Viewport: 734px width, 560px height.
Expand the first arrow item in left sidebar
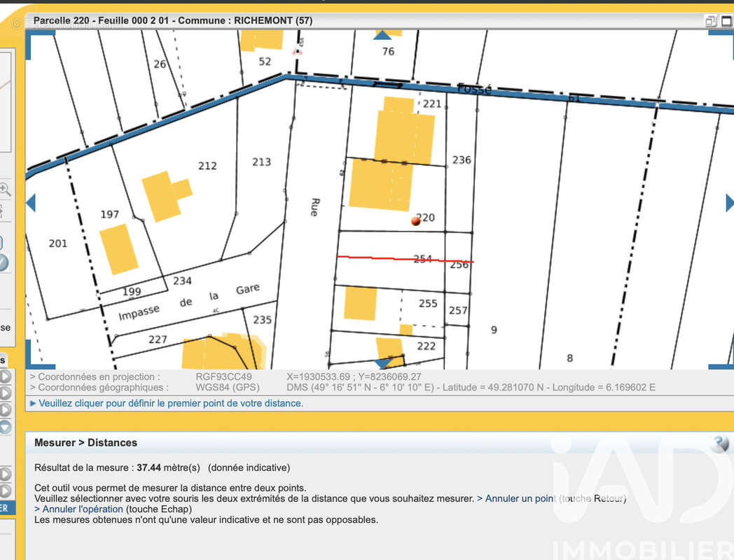point(5,377)
